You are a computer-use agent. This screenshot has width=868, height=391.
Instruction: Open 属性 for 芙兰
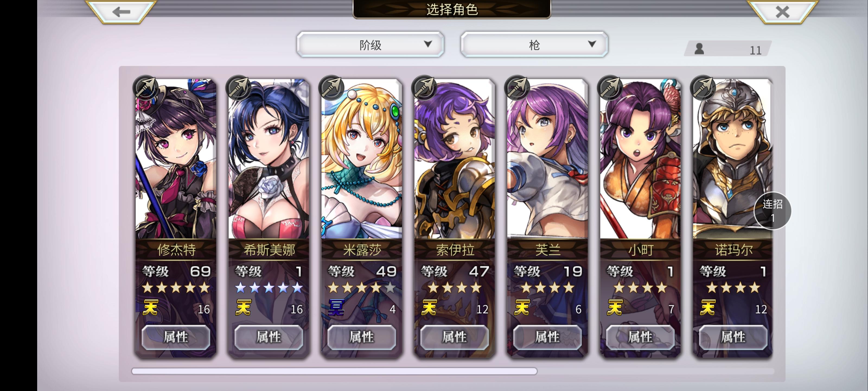pos(547,337)
